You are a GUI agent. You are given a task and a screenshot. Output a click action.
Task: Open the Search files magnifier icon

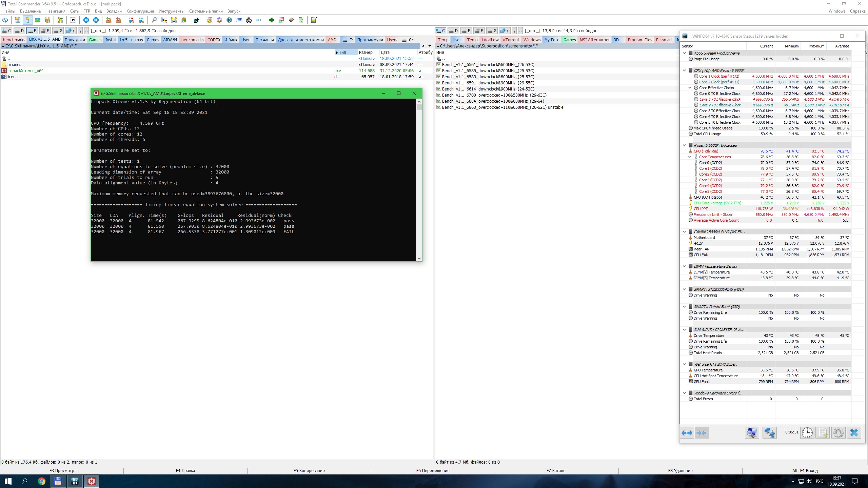154,20
